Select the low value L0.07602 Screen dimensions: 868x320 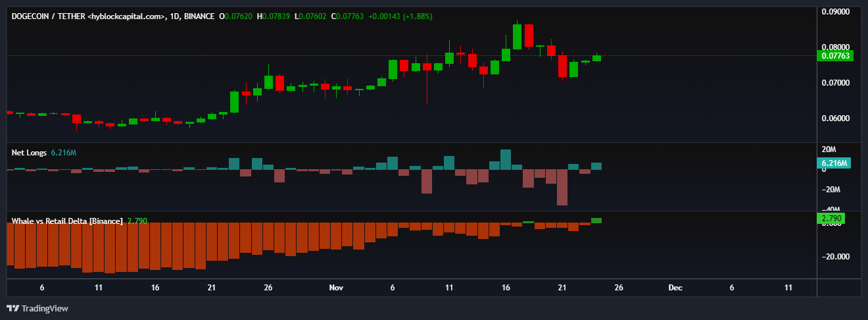pos(311,16)
